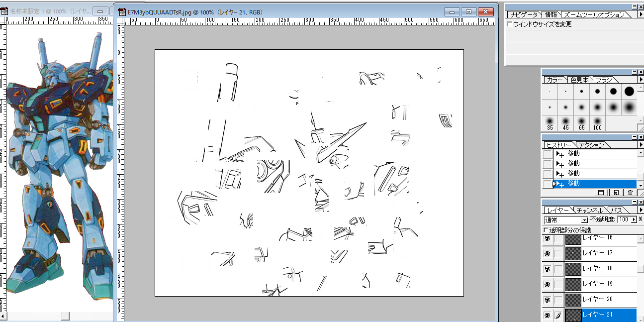Image resolution: width=644 pixels, height=322 pixels.
Task: Set history brush source on top 移動 state
Action: (x=548, y=154)
